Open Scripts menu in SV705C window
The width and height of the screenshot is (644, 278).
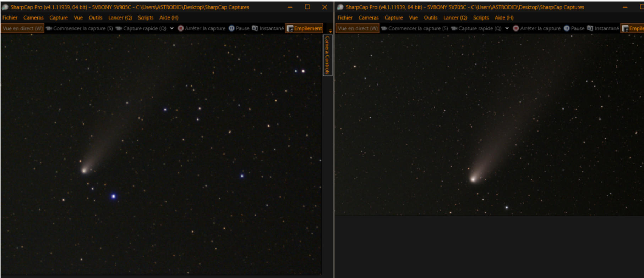click(481, 17)
